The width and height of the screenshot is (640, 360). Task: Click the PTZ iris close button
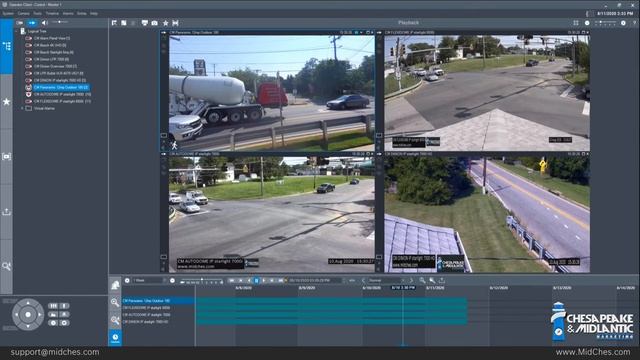point(53,323)
